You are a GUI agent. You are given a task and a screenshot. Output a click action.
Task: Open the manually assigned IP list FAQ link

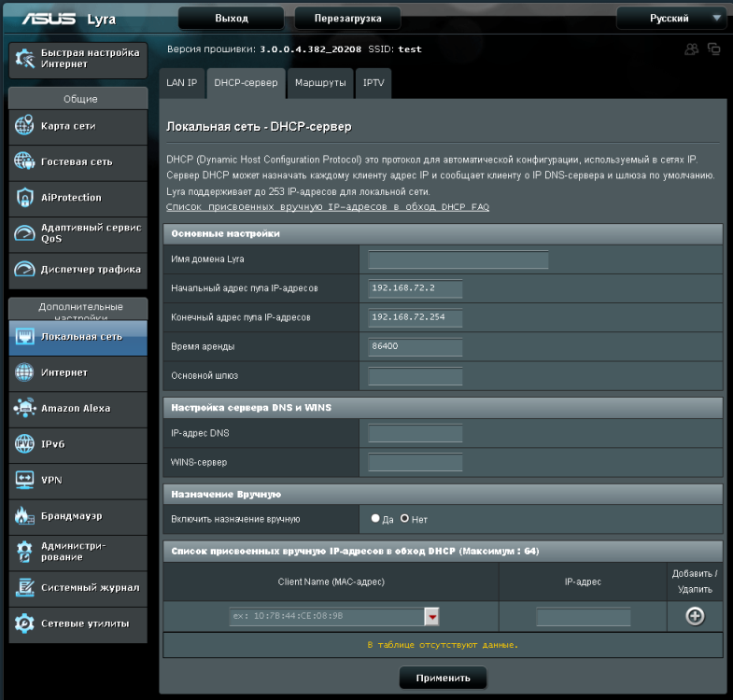328,206
